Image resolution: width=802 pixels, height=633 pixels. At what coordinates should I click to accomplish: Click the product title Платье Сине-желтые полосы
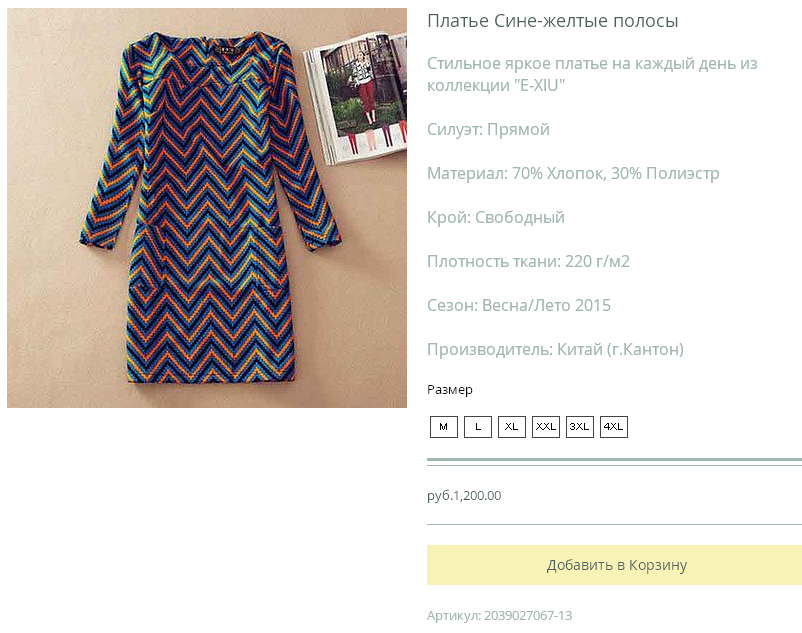552,21
